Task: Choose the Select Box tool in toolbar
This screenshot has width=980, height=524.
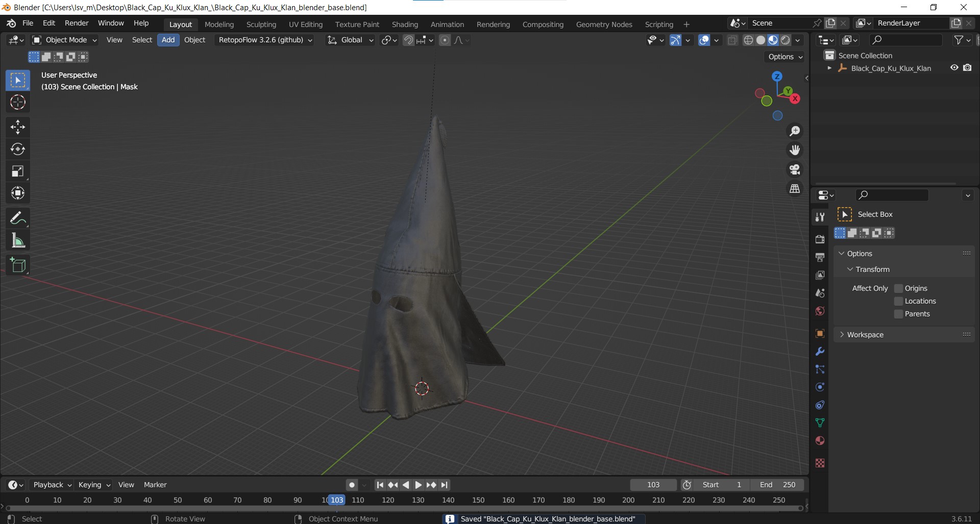Action: (18, 81)
